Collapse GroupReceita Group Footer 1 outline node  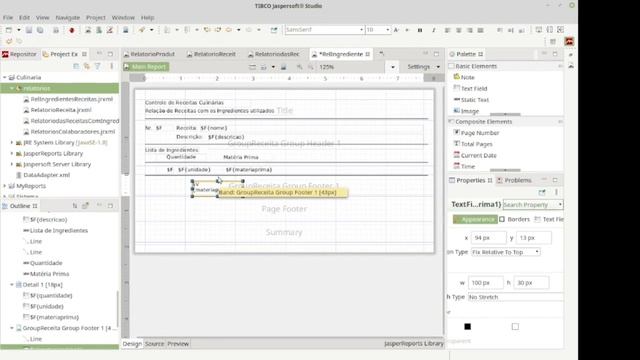pyautogui.click(x=11, y=328)
